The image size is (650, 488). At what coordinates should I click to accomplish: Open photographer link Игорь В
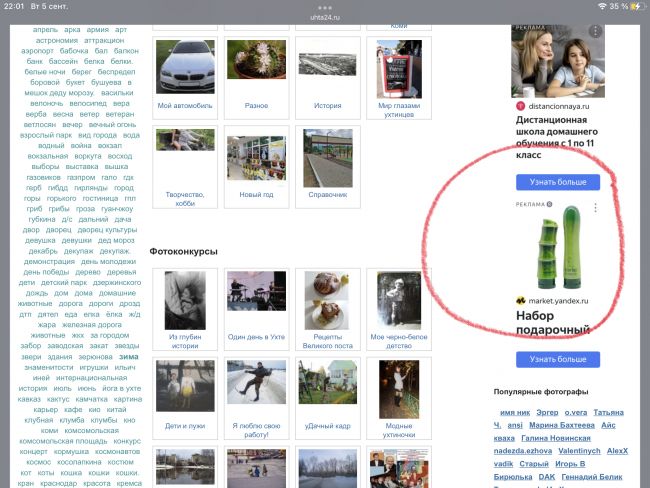pyautogui.click(x=570, y=464)
